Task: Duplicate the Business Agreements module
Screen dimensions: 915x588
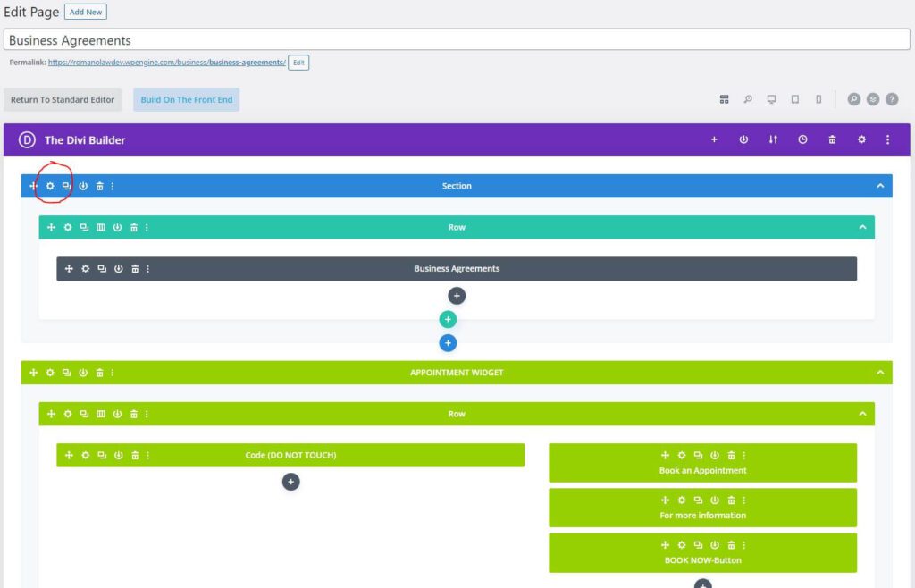Action: [x=102, y=269]
